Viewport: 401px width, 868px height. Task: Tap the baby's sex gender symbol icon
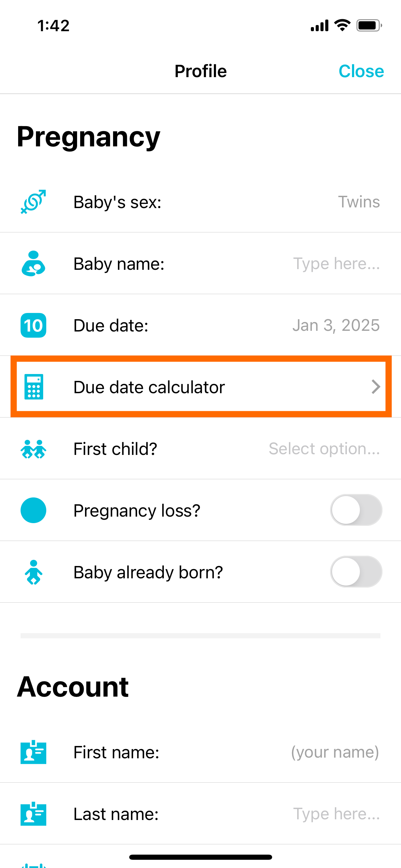click(33, 202)
